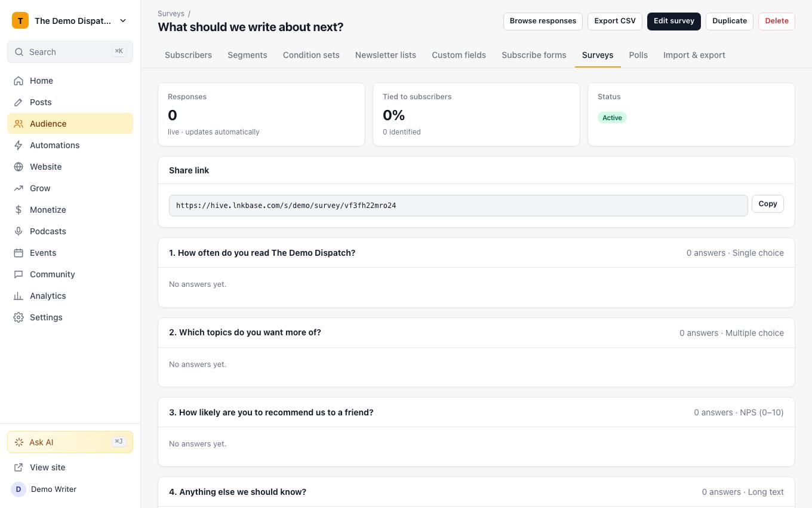Open the Import & export tab
Viewport: 812px width, 508px height.
click(694, 55)
